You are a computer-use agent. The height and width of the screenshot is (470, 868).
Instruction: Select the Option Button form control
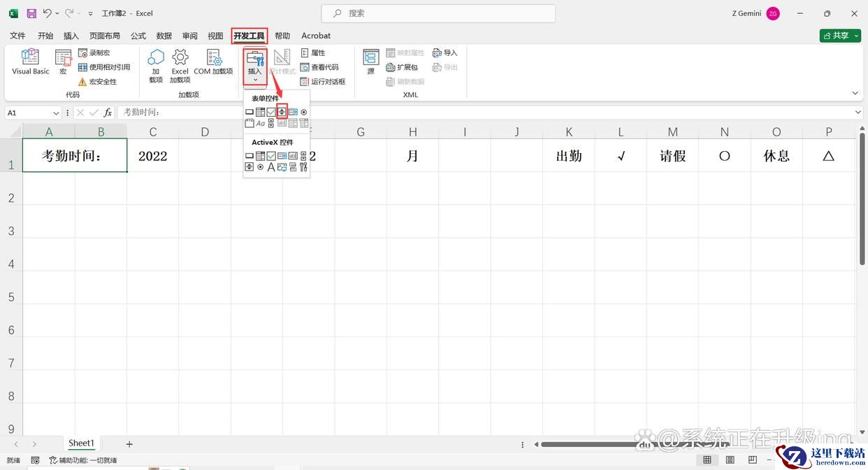(304, 112)
